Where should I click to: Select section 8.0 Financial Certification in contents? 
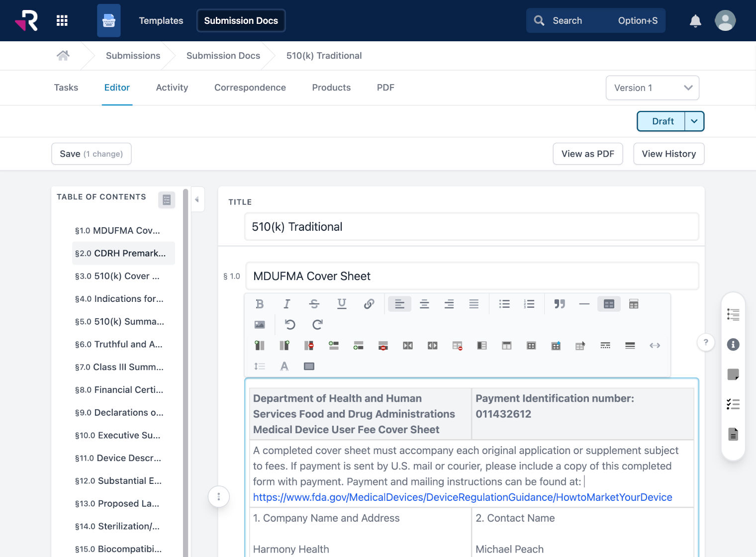tap(119, 389)
